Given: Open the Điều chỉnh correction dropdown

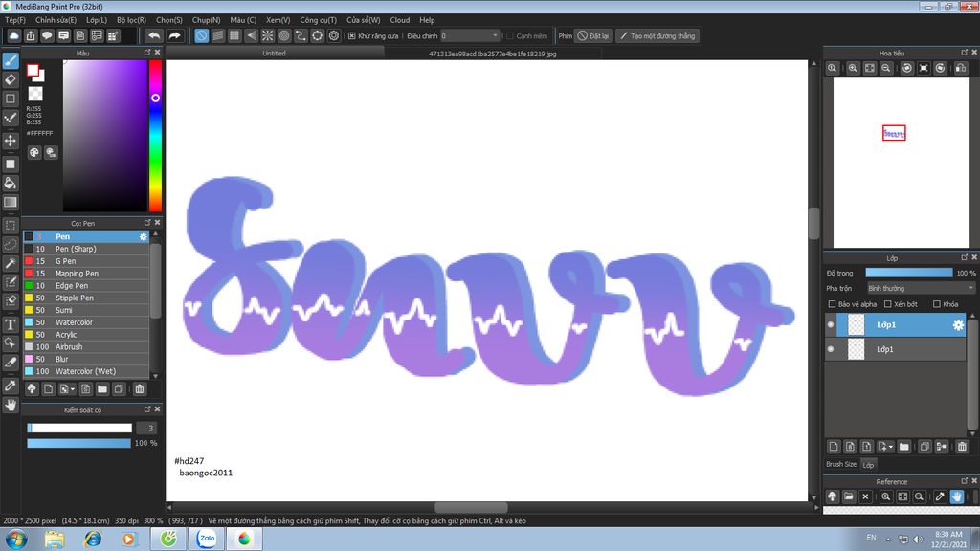Looking at the screenshot, I should [469, 35].
